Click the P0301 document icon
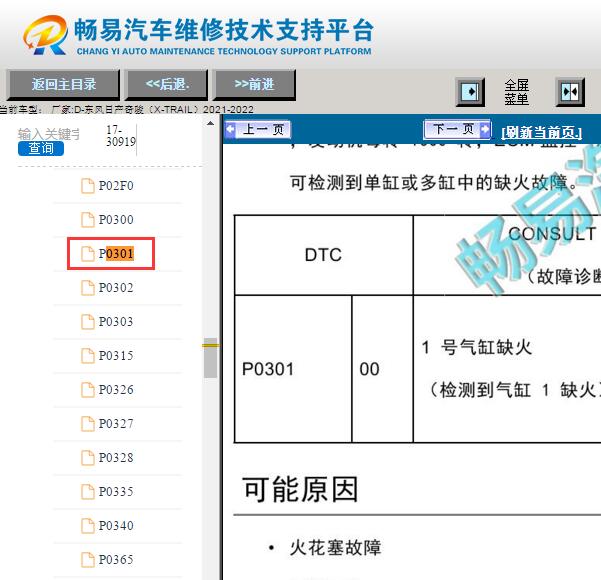601x580 pixels. click(x=88, y=254)
